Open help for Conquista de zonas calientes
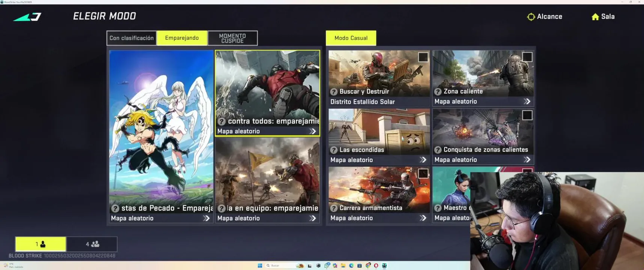The image size is (644, 270). [438, 150]
